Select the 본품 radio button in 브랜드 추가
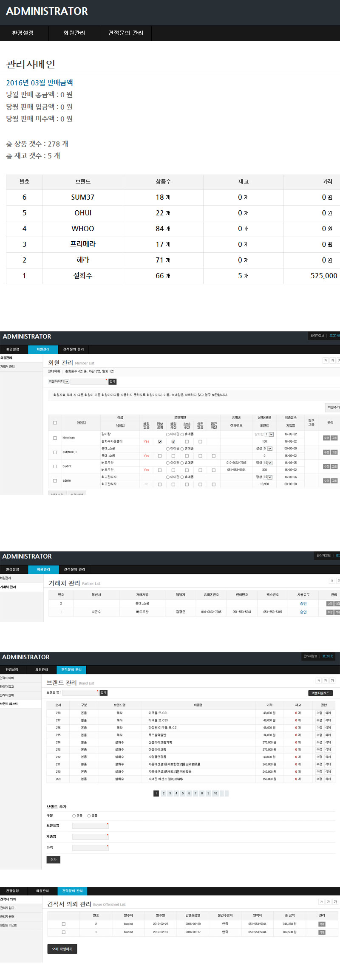Viewport: 340px width, 980px height. point(74,816)
